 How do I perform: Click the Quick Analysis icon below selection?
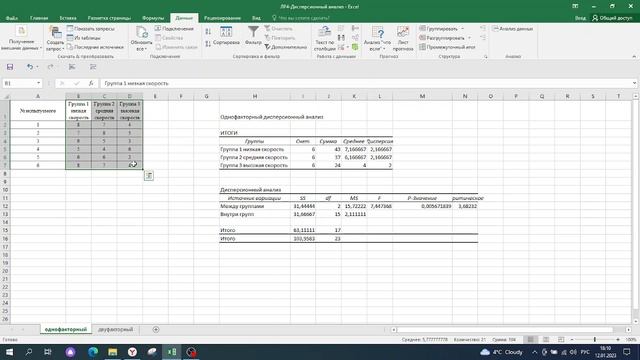(x=149, y=176)
